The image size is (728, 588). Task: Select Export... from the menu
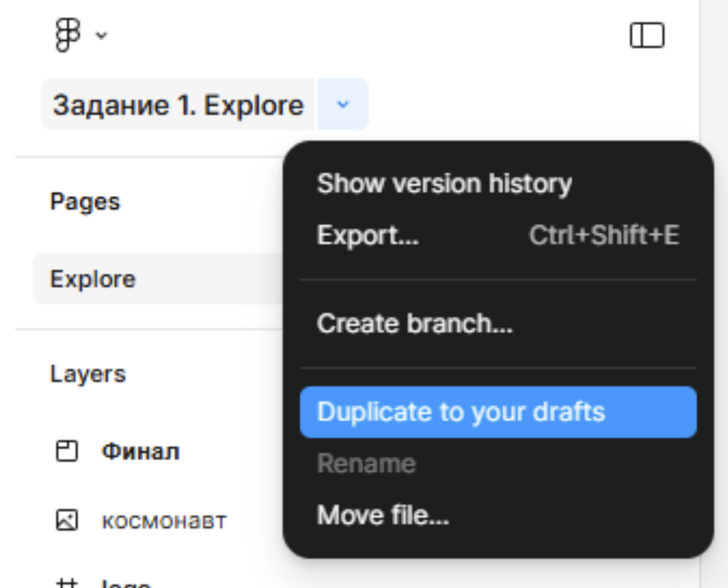[368, 235]
